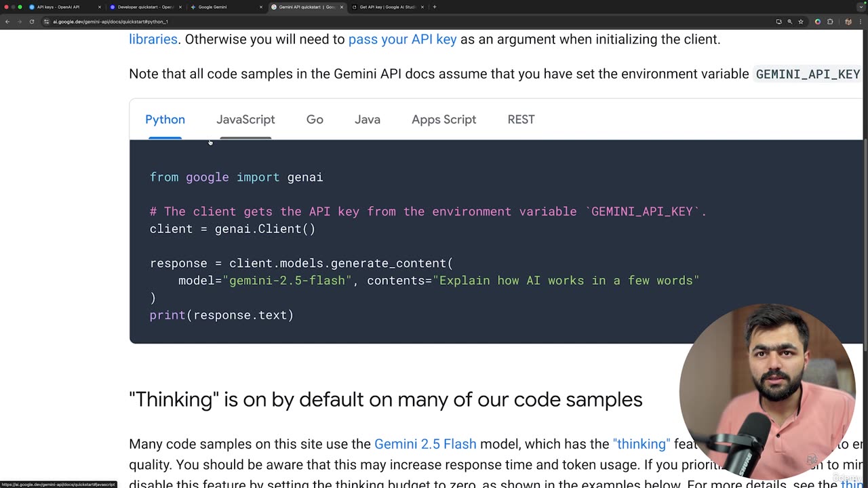Open the Chrome three-dot menu

click(860, 22)
